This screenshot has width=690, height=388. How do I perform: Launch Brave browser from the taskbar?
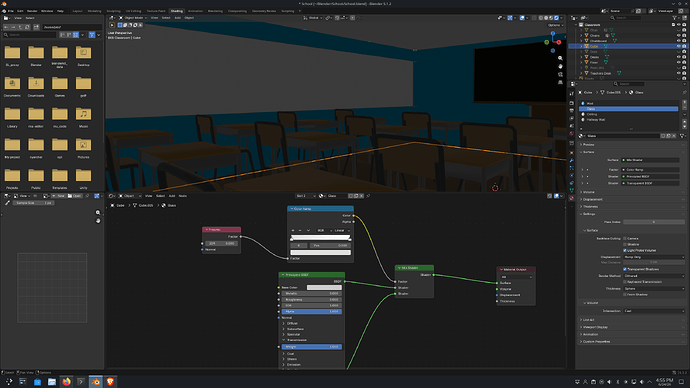(x=110, y=382)
